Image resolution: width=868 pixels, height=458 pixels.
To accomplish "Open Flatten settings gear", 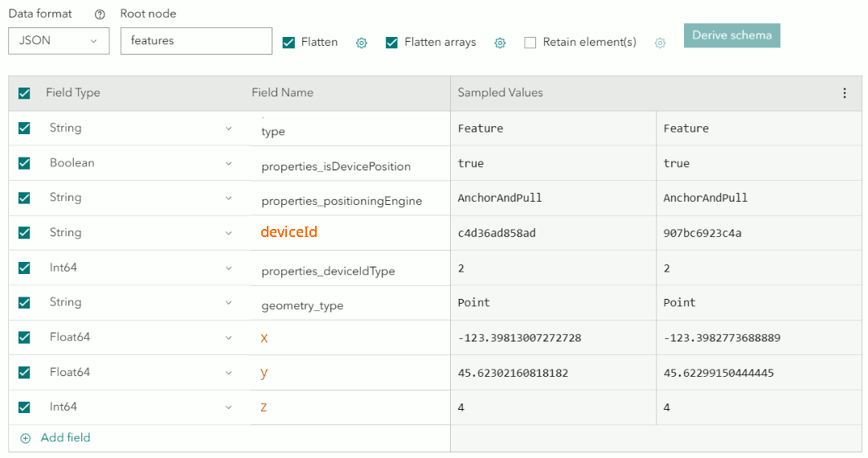I will point(362,43).
